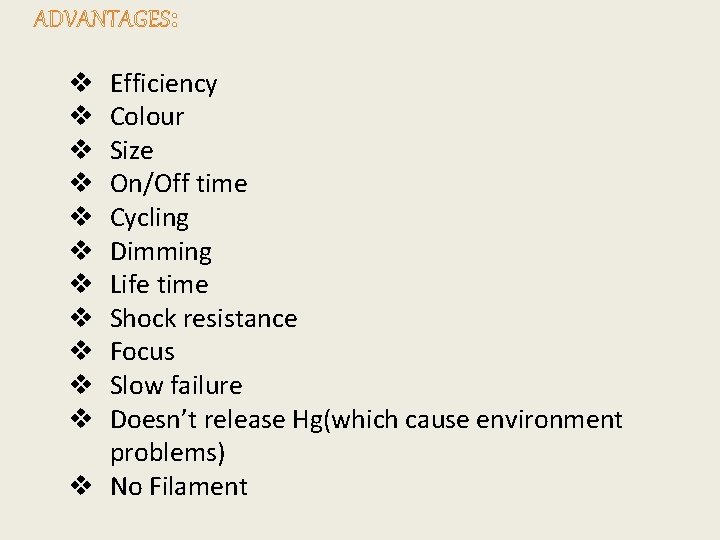Click the bullet next to No Filament
Viewport: 720px width, 540px height.
pyautogui.click(x=81, y=486)
